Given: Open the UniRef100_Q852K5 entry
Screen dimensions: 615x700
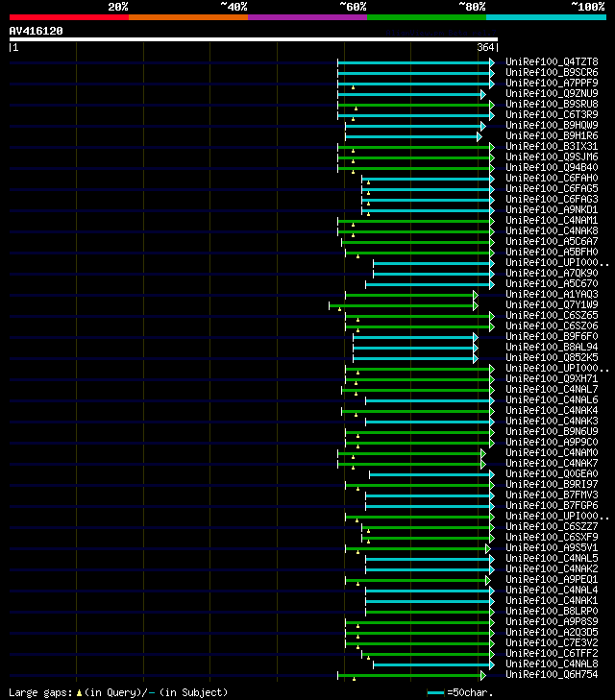Looking at the screenshot, I should click(552, 357).
